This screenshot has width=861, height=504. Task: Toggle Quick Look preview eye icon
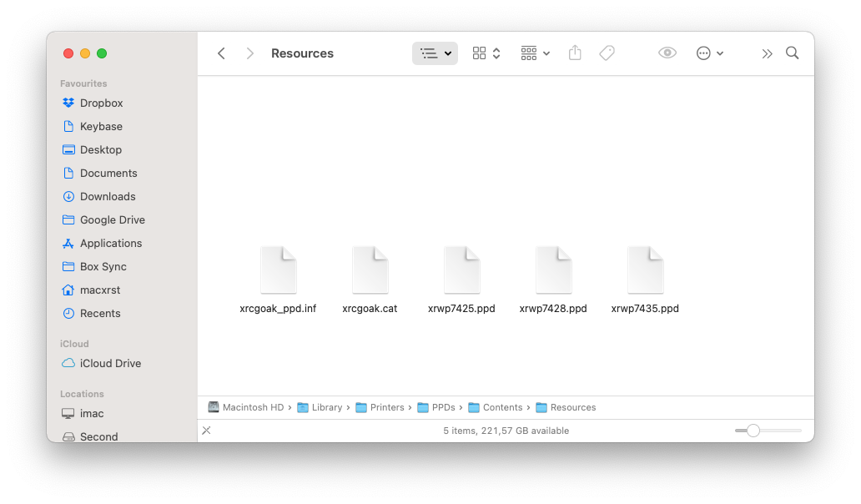coord(667,53)
